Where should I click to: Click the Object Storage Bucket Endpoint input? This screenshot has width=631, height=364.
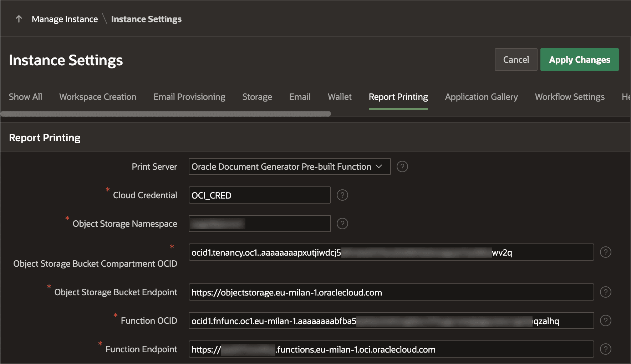coord(391,292)
